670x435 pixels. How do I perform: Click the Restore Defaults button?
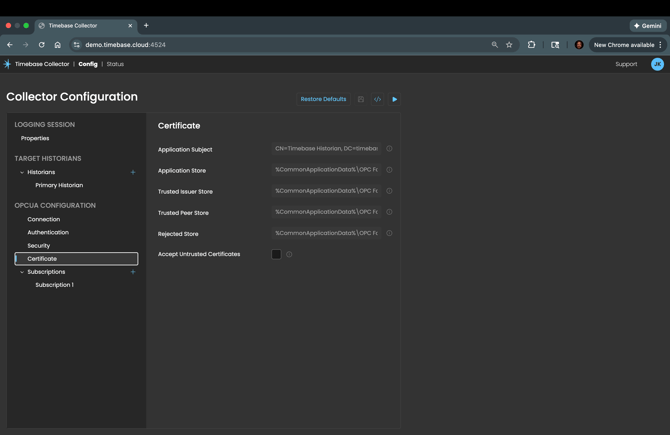pos(323,99)
